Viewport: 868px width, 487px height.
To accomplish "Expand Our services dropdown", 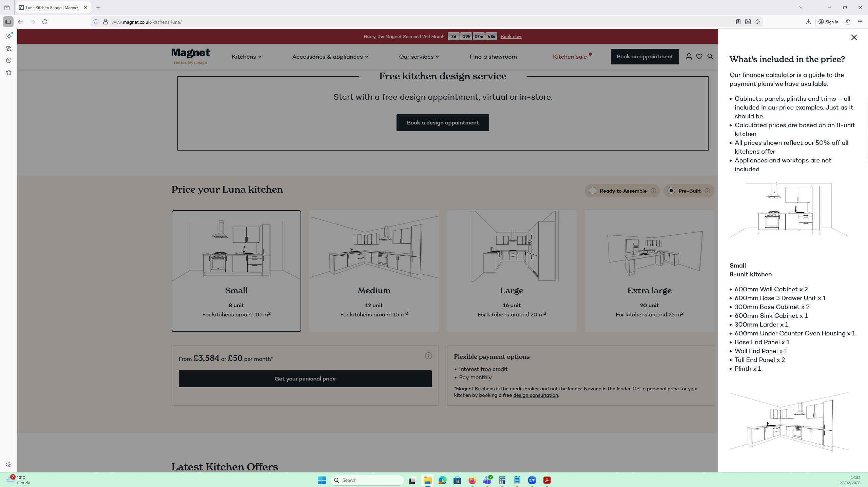I will tap(419, 57).
